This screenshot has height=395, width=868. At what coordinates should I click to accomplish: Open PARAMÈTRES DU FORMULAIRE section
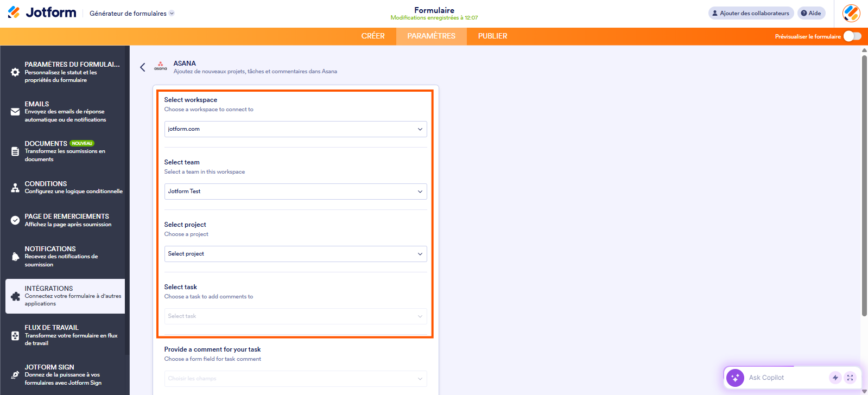pyautogui.click(x=65, y=72)
